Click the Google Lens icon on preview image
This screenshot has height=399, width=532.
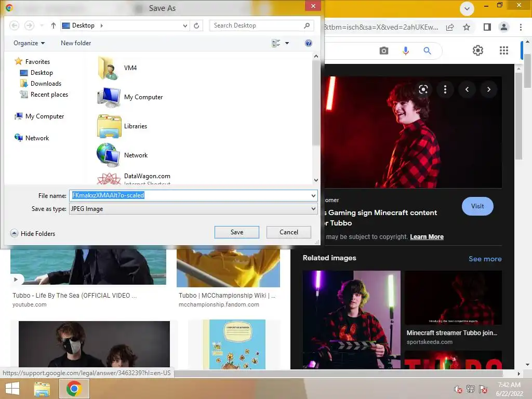423,89
